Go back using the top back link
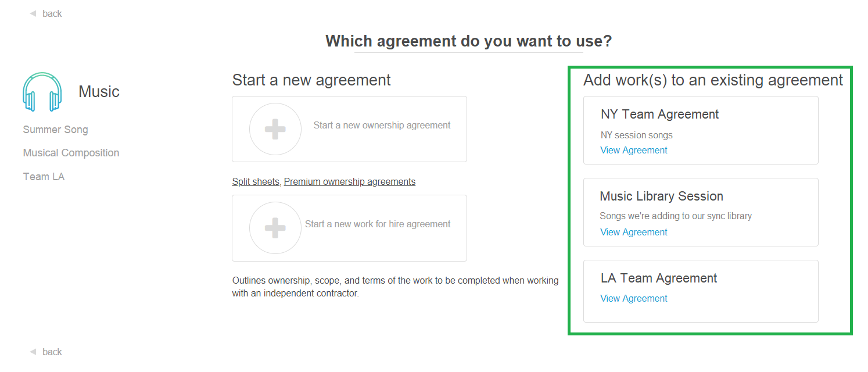868x372 pixels. click(x=52, y=13)
